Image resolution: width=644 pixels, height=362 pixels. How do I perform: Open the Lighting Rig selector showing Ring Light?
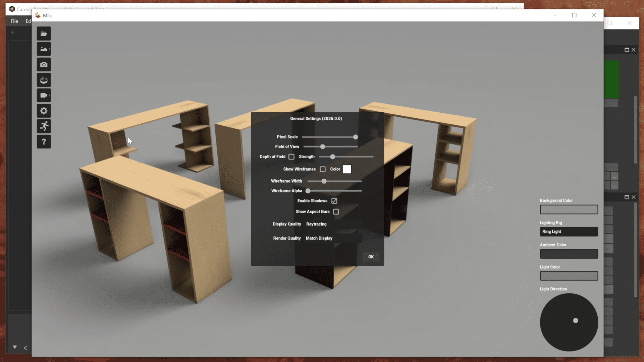pyautogui.click(x=569, y=231)
